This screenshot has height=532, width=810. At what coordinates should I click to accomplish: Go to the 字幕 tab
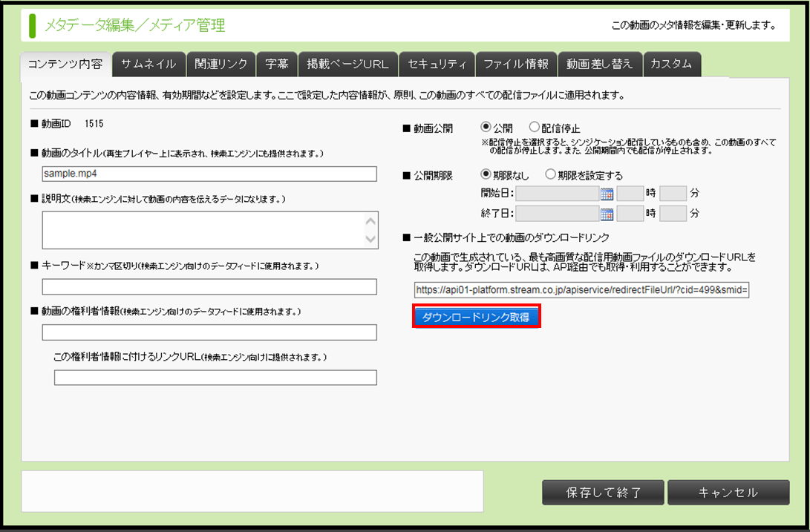click(x=277, y=65)
